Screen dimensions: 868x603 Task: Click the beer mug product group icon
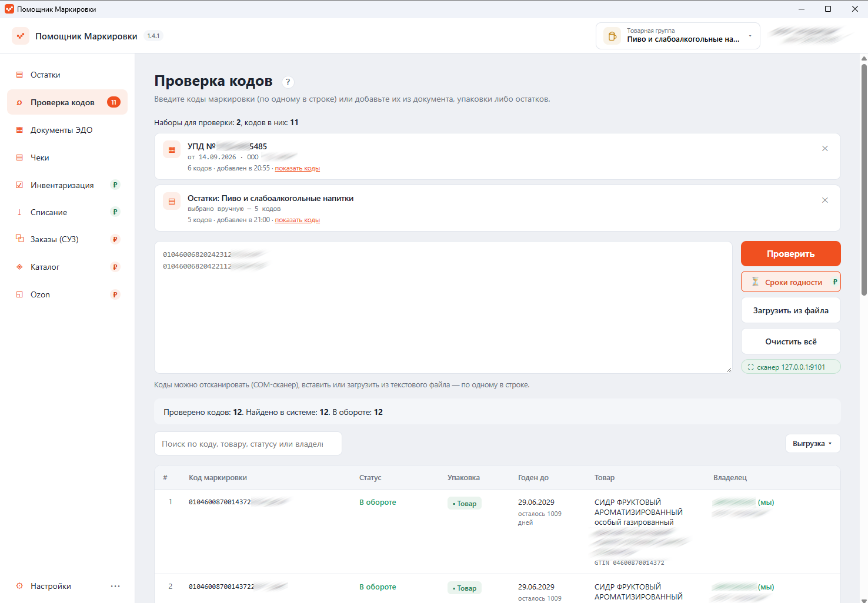click(612, 36)
